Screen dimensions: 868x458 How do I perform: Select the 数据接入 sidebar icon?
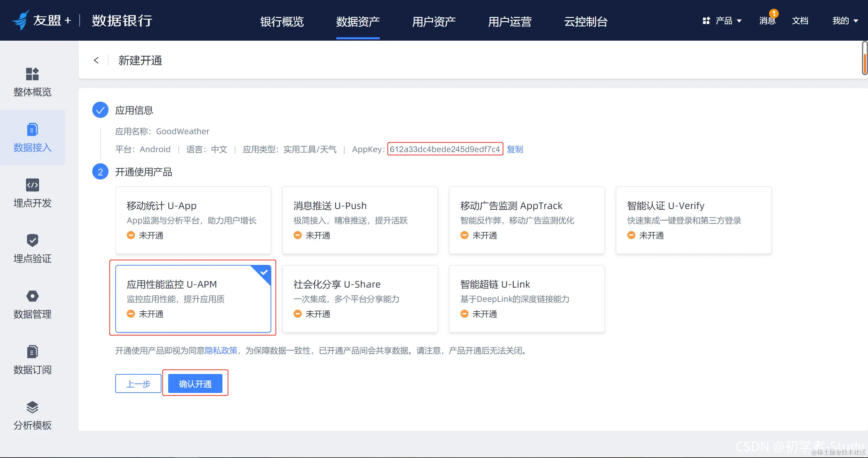point(32,138)
